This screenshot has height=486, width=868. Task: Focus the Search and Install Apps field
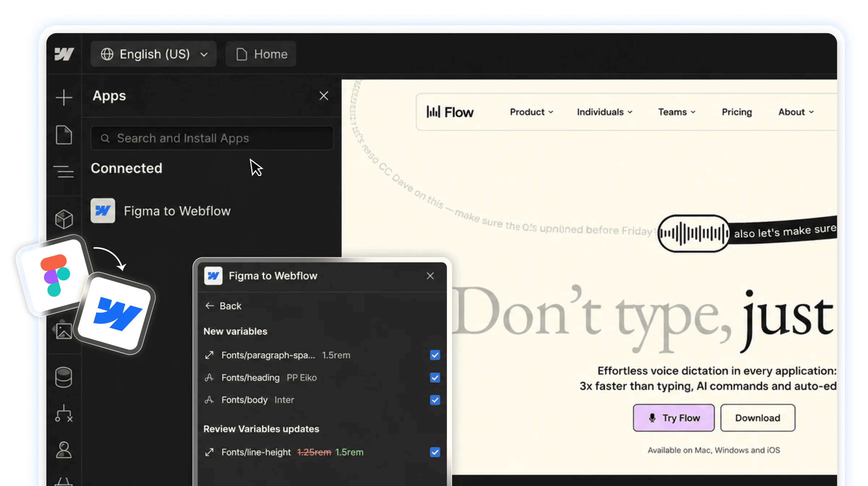tap(212, 138)
